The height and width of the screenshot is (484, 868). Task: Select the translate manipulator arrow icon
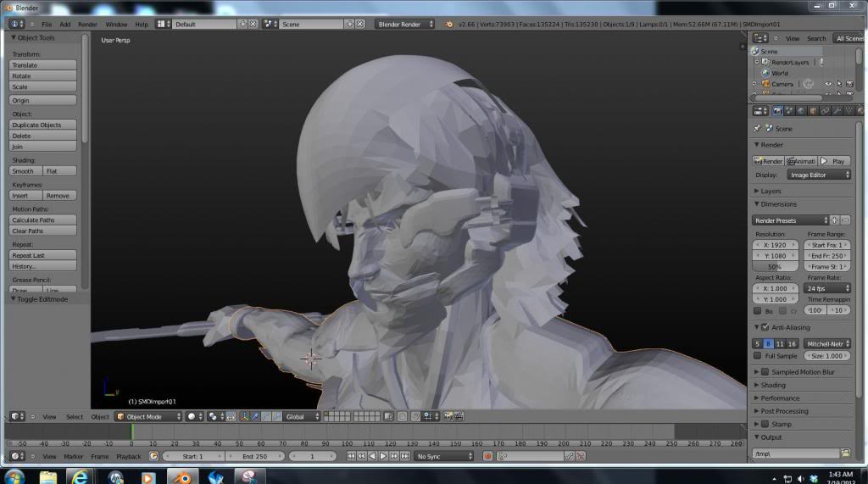[255, 416]
